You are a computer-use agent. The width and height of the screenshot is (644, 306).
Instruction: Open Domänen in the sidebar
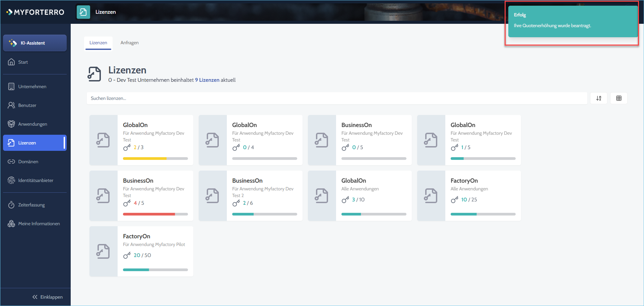click(x=35, y=162)
